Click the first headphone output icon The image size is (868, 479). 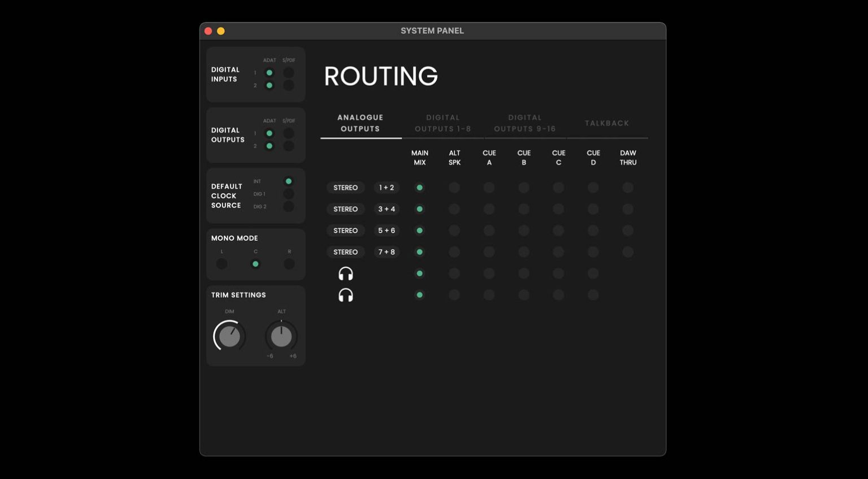pos(345,273)
